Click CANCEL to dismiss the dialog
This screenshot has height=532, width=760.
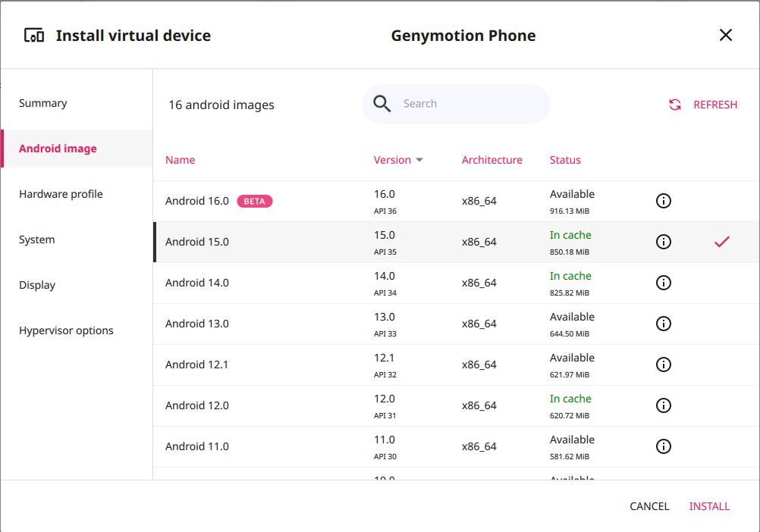649,506
